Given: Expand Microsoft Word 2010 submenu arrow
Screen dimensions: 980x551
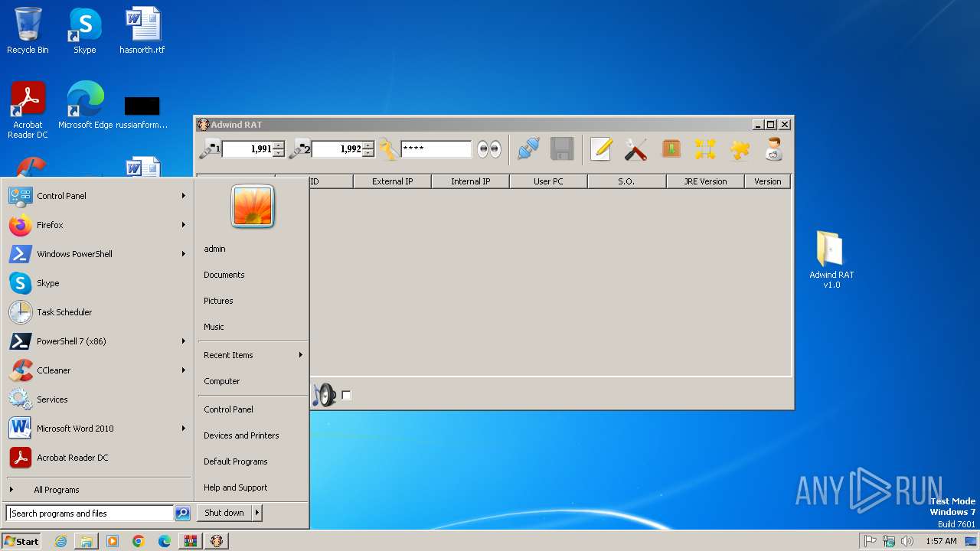Looking at the screenshot, I should 184,429.
